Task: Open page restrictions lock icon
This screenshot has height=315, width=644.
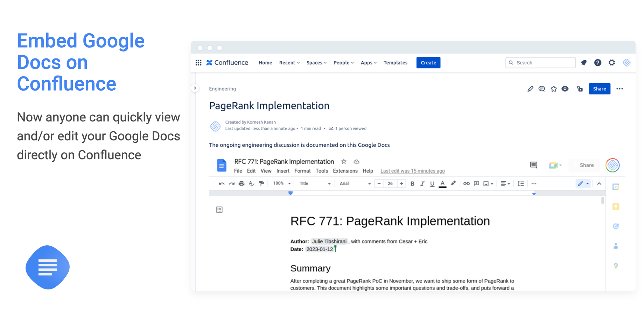Action: click(580, 89)
